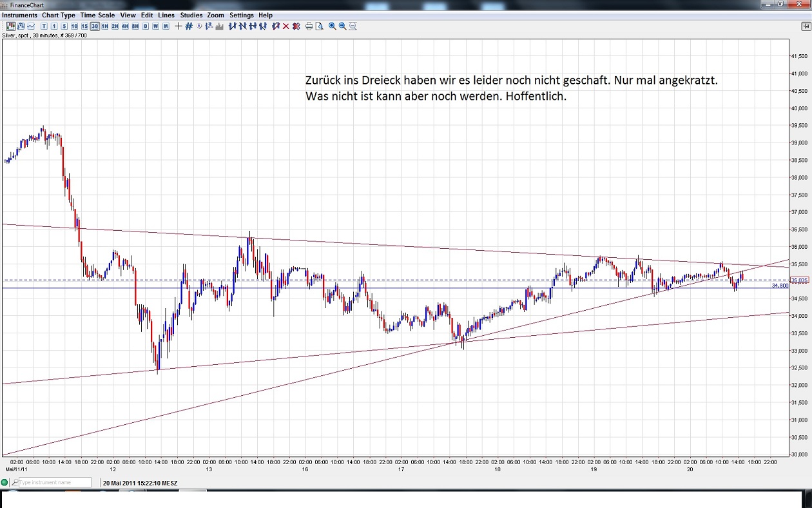Image resolution: width=812 pixels, height=508 pixels.
Task: Switch to 2H time scale
Action: click(115, 26)
